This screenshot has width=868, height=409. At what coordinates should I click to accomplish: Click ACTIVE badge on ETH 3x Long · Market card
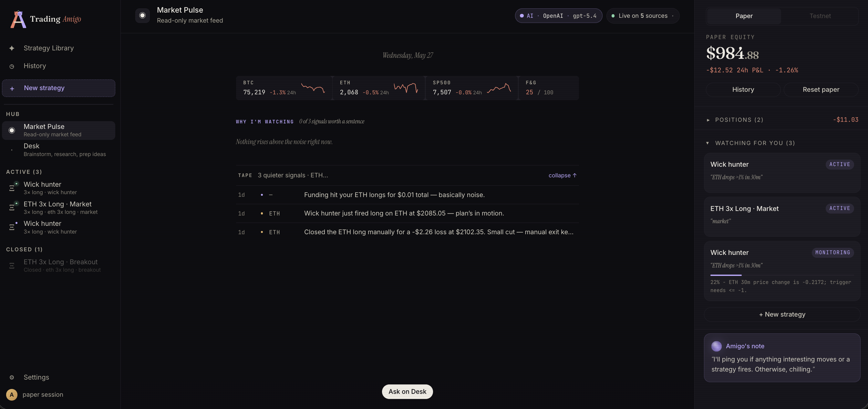[839, 208]
